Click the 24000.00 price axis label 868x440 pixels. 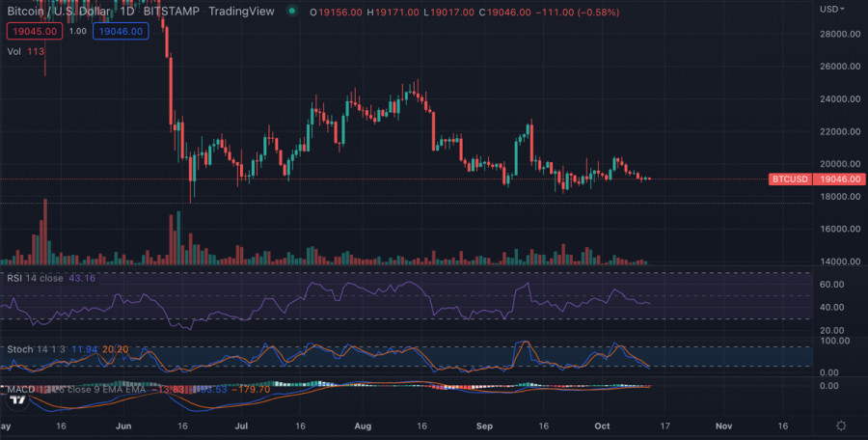(840, 98)
